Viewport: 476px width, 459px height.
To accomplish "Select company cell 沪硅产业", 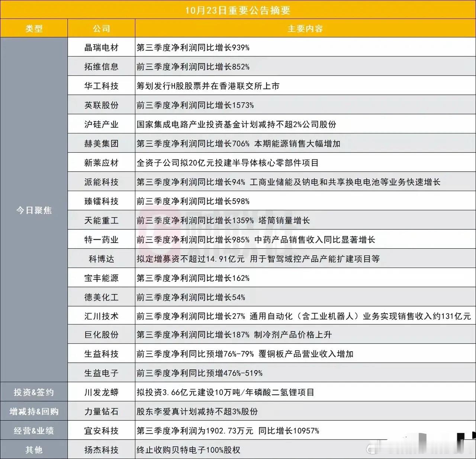I will pos(101,124).
